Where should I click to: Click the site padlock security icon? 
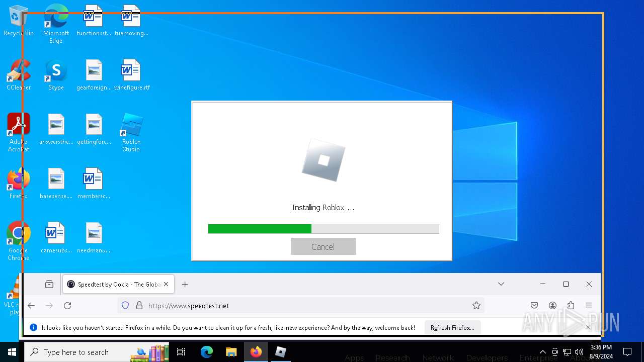(x=139, y=305)
